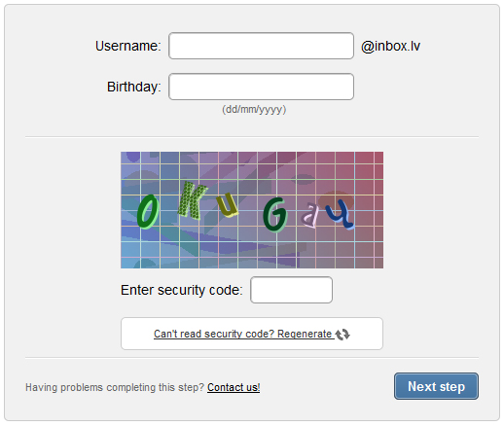
Task: Click the dark green G in captcha
Action: pos(275,215)
